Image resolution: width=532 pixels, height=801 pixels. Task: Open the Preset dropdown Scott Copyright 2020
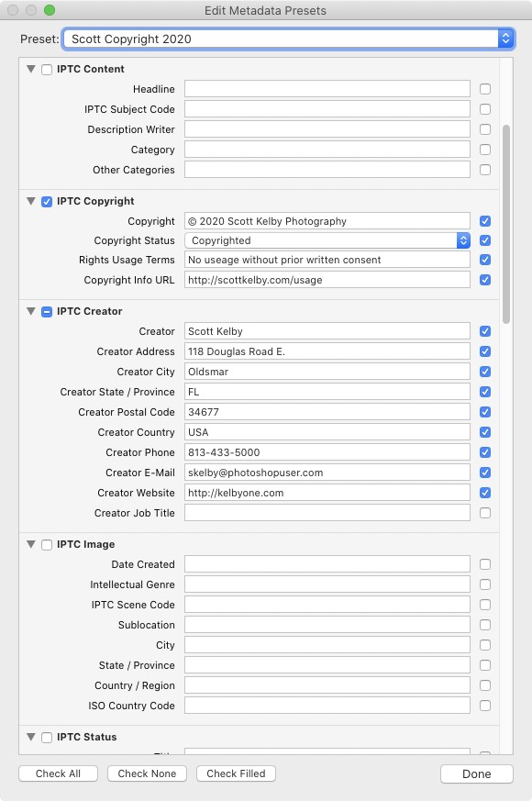pos(288,39)
